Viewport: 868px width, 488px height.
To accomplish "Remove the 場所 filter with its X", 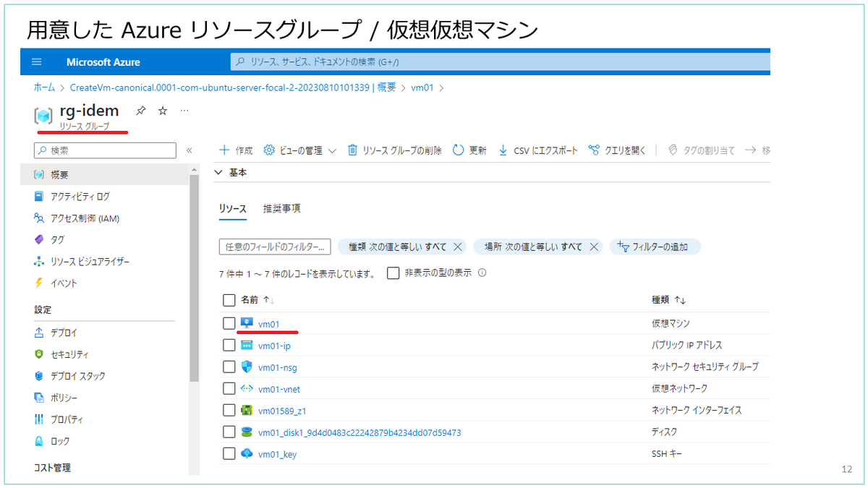I will [x=593, y=247].
